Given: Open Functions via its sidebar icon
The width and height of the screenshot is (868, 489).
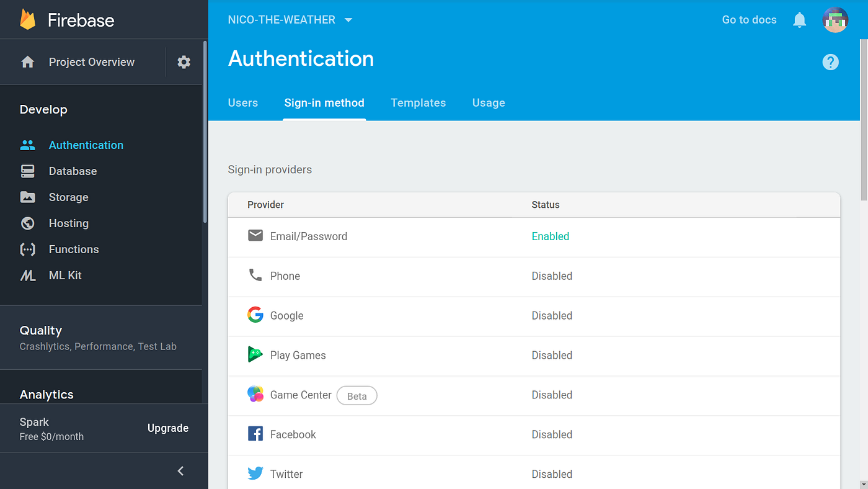Looking at the screenshot, I should point(27,249).
